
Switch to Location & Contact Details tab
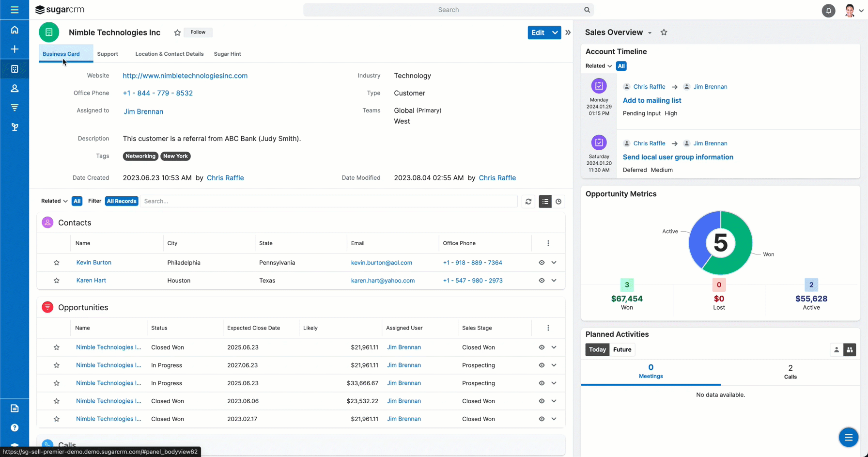(170, 54)
